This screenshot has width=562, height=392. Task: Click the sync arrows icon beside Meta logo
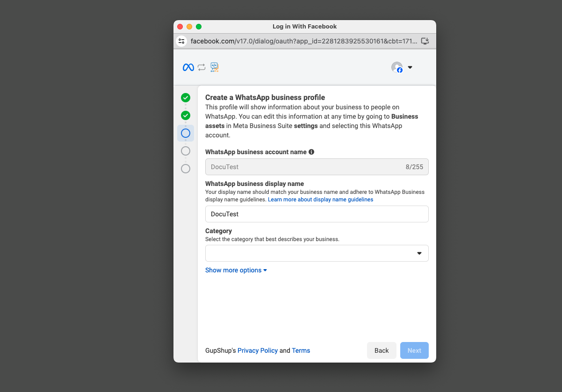(x=202, y=67)
